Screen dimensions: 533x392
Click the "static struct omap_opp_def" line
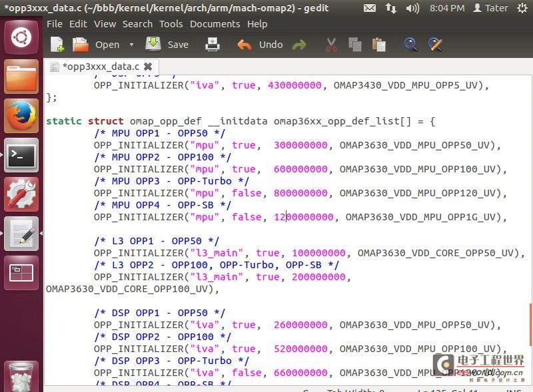point(241,121)
